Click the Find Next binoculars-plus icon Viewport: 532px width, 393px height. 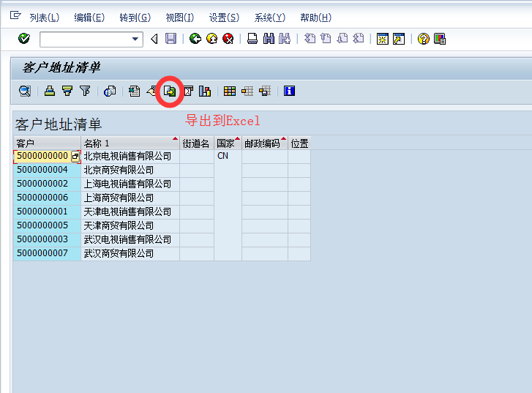[285, 39]
